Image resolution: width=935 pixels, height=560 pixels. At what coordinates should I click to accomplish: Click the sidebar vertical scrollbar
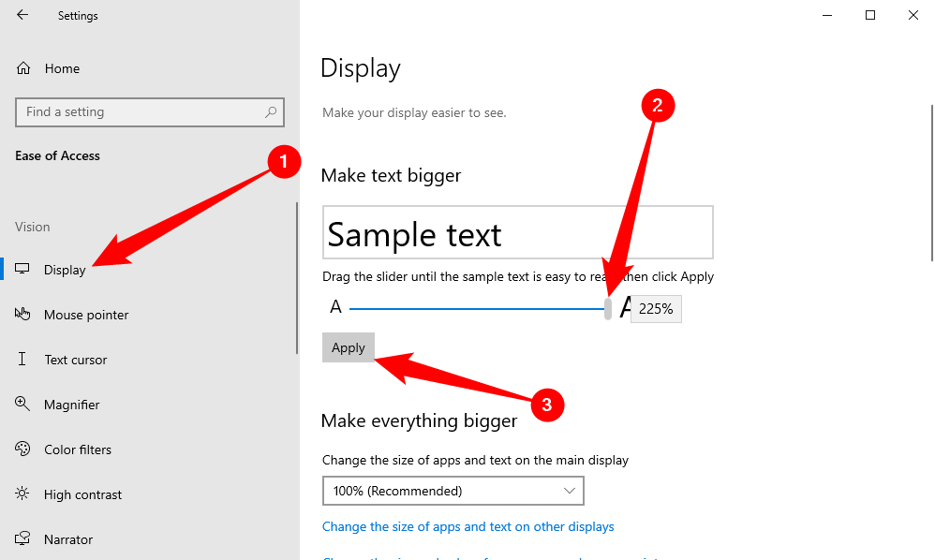[x=296, y=278]
